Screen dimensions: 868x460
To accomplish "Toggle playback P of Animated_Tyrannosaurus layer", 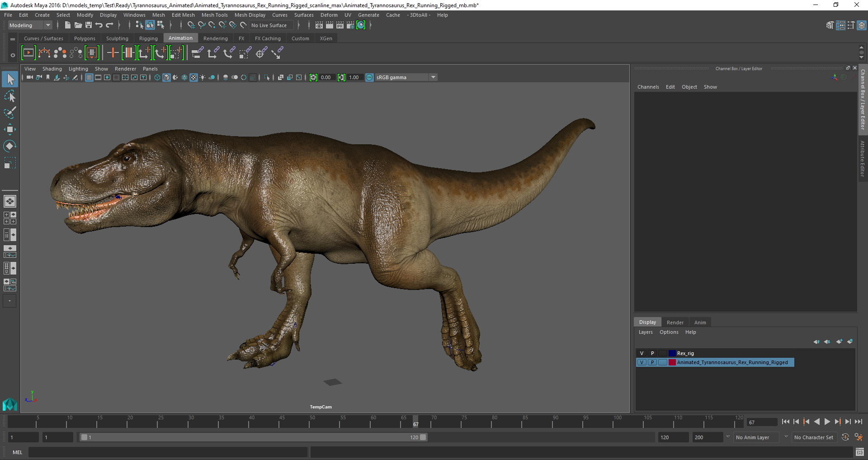I will pyautogui.click(x=652, y=362).
